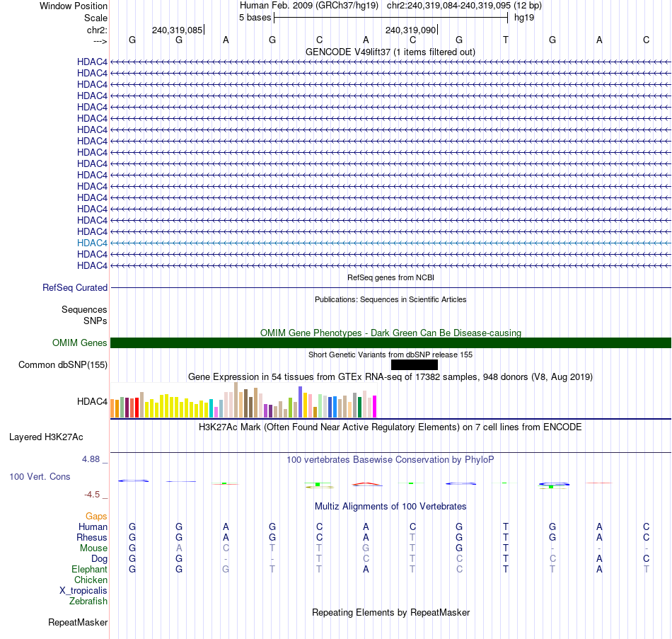Click the light-blue HDAC4 intron arrow line
Screen dimensions: 672x639
coord(390,243)
